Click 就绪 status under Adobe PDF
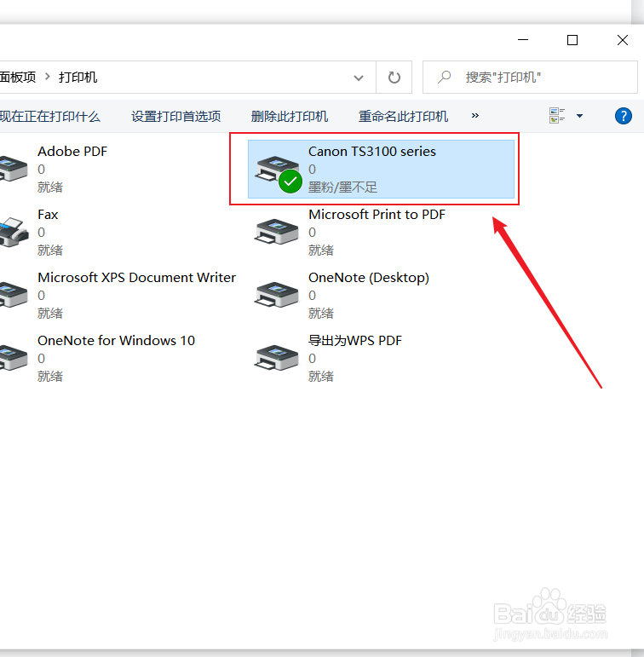 coord(50,187)
